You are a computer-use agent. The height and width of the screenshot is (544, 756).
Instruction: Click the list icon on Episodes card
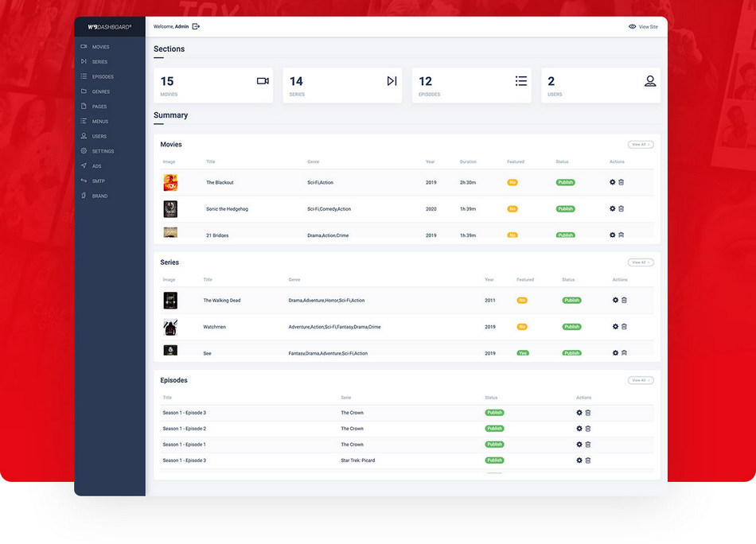click(x=520, y=81)
